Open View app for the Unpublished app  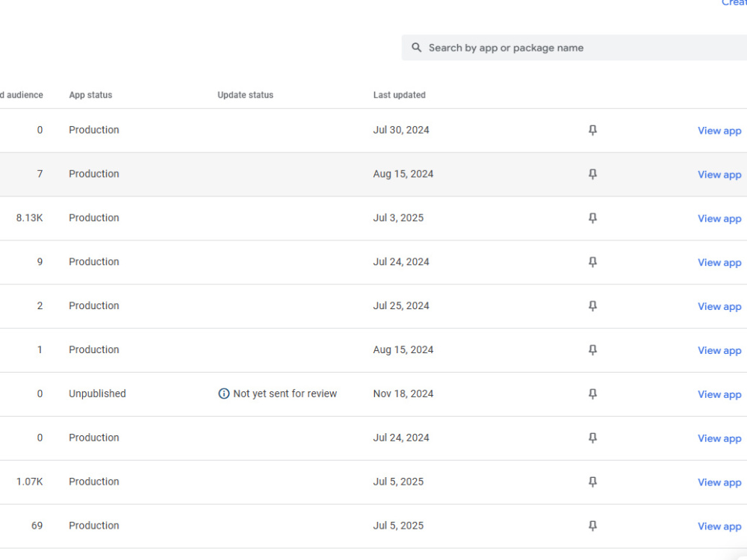pos(719,395)
